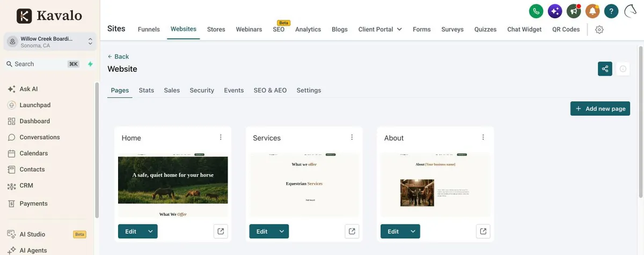Switch to the Stats sub-tab

(x=147, y=91)
